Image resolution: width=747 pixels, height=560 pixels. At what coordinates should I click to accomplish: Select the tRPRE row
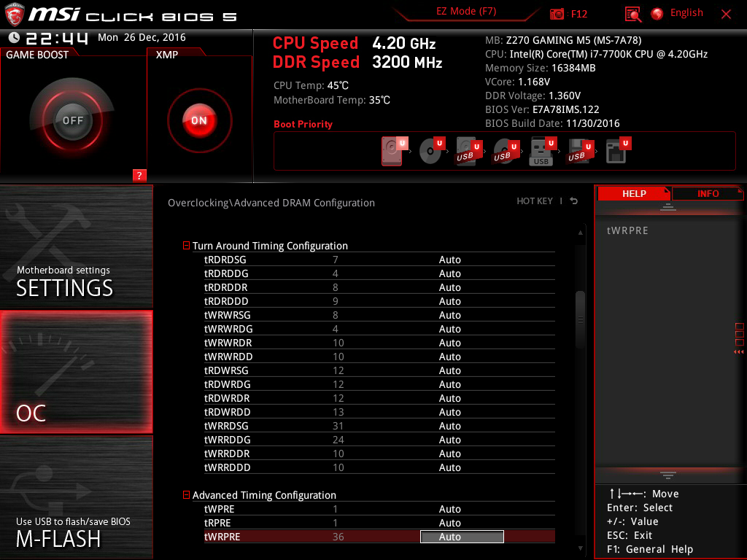click(379, 523)
